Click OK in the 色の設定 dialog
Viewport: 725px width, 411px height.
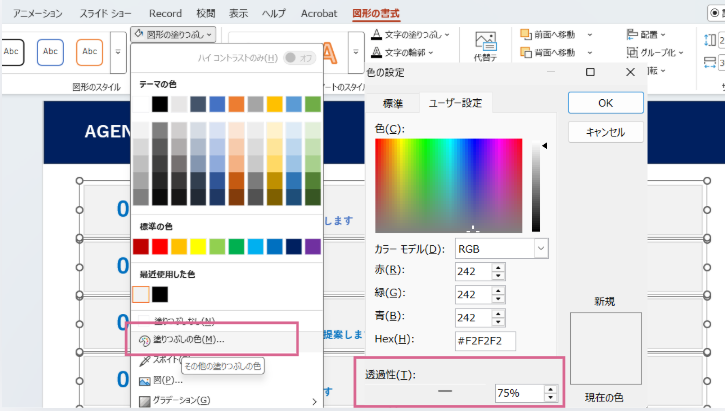click(606, 103)
